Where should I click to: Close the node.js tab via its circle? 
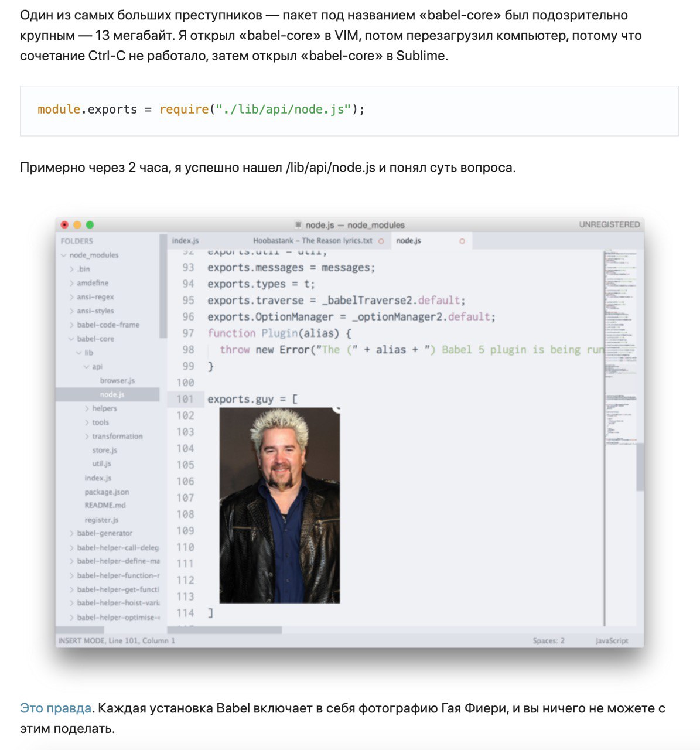click(x=462, y=241)
